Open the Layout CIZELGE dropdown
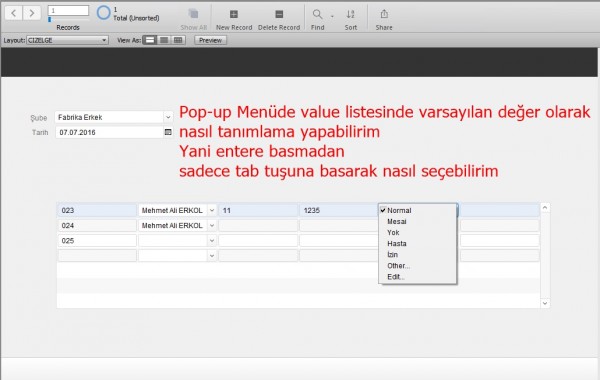The width and height of the screenshot is (600, 380). (x=67, y=40)
